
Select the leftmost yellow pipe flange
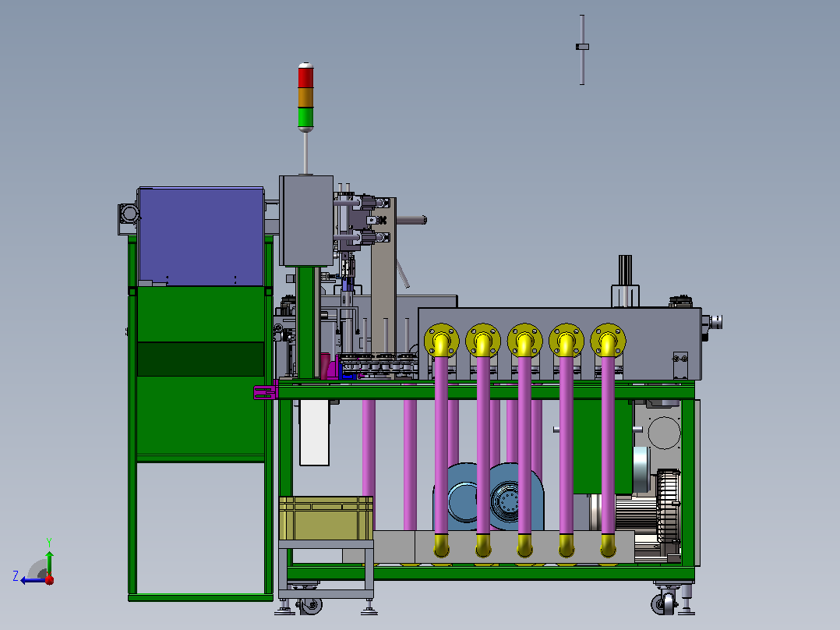click(x=441, y=340)
